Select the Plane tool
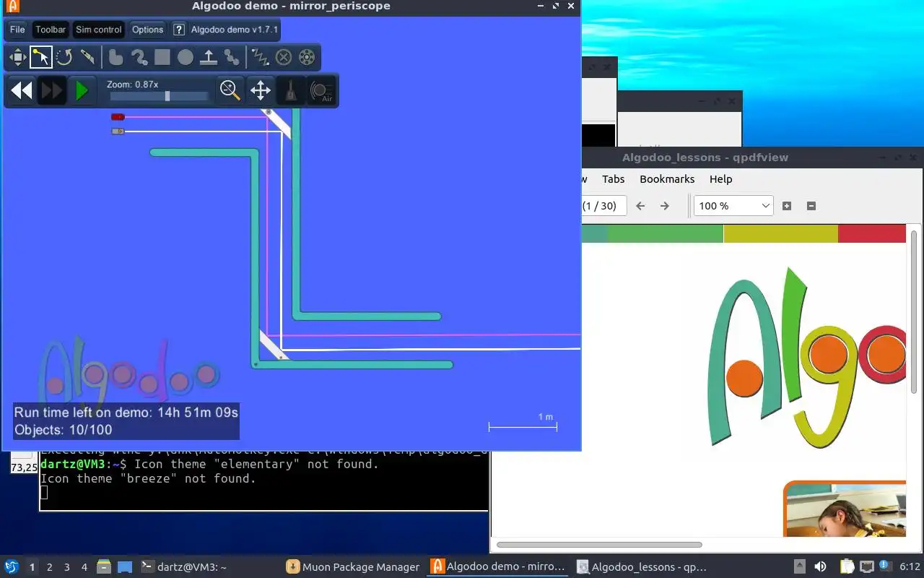This screenshot has height=578, width=924. point(209,57)
